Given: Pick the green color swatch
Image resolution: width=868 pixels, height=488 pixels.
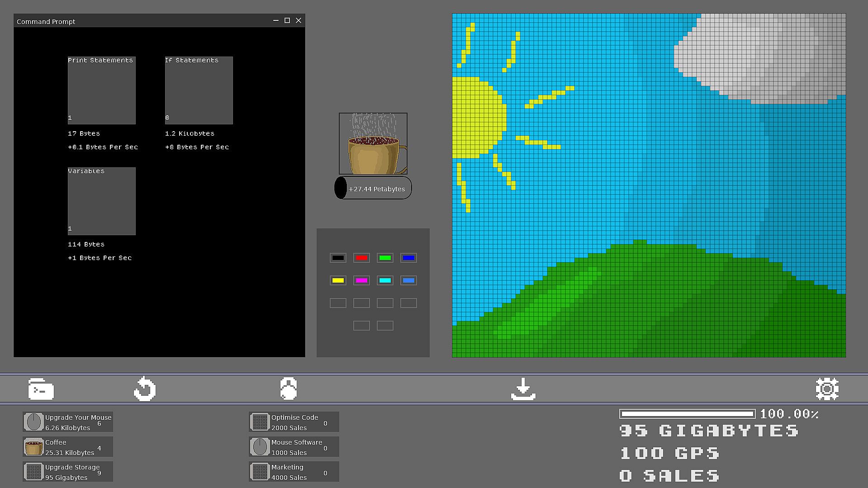Looking at the screenshot, I should coord(385,258).
